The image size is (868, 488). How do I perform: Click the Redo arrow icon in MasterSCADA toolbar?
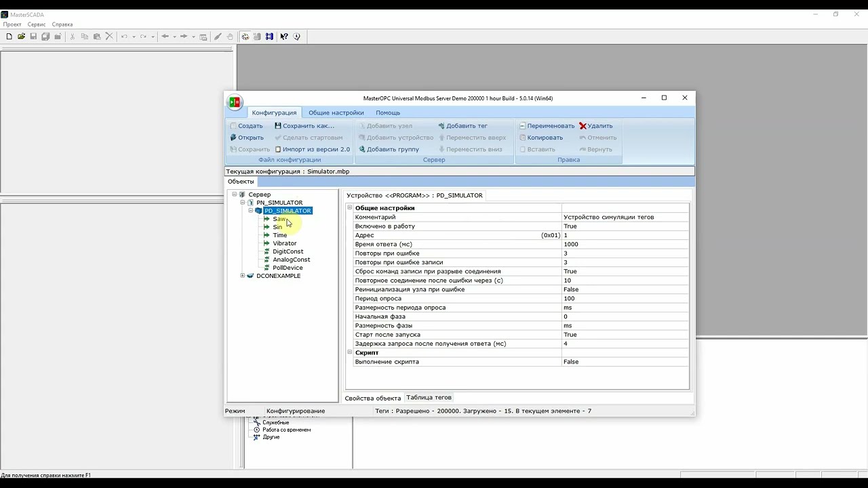[x=143, y=37]
